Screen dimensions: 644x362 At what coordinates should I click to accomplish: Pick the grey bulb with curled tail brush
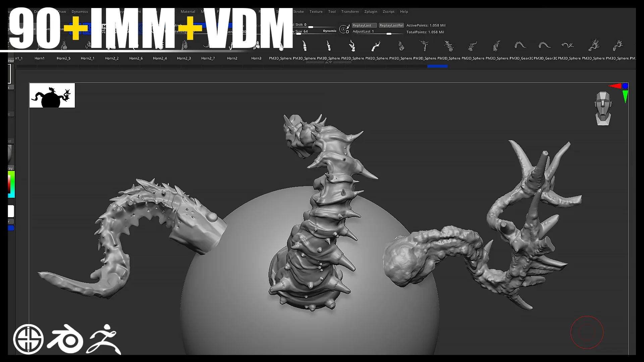click(x=472, y=46)
